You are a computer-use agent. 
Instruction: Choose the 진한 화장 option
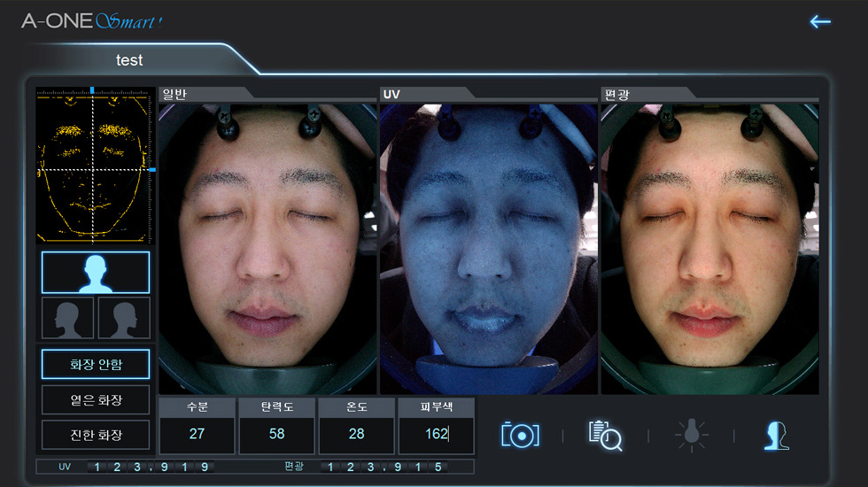coord(96,435)
